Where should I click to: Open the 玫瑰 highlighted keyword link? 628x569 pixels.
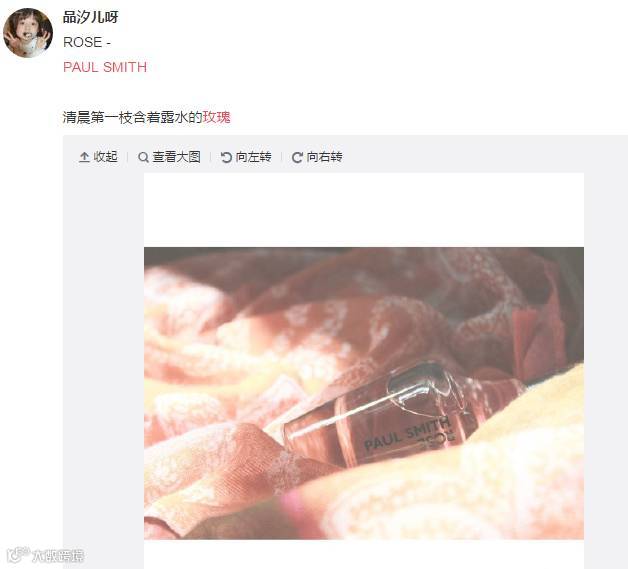pos(216,117)
